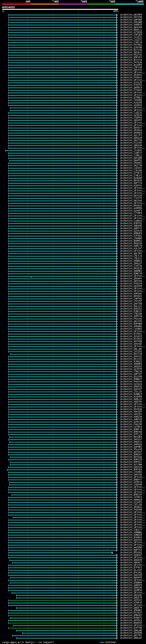Select hit label UniRef100_A8UEI0
146x644 pixels.
click(131, 442)
